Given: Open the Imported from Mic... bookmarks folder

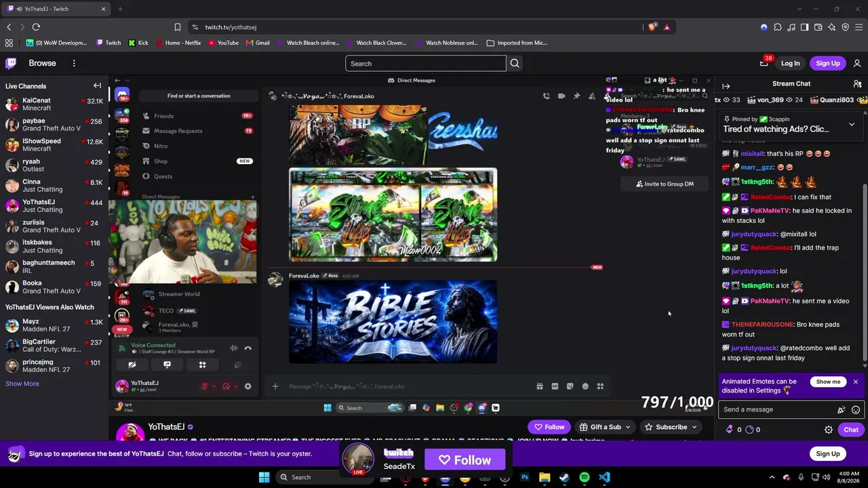Looking at the screenshot, I should click(x=517, y=43).
